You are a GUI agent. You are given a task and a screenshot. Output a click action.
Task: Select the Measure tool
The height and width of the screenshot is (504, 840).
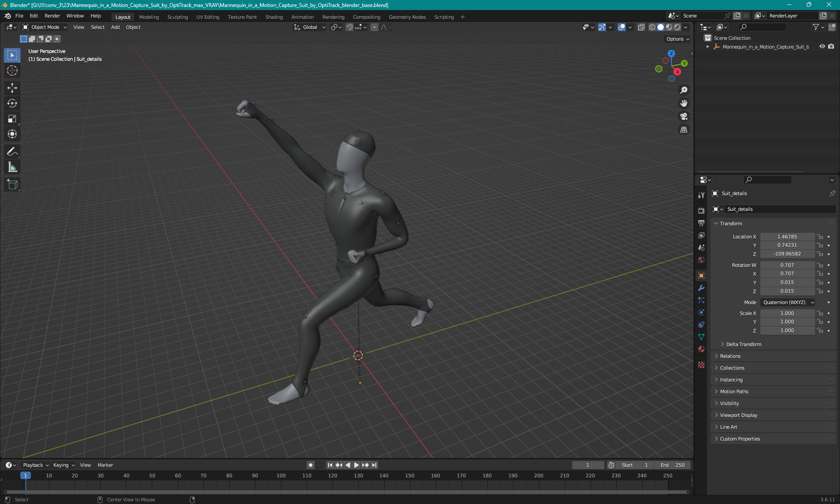coord(12,167)
